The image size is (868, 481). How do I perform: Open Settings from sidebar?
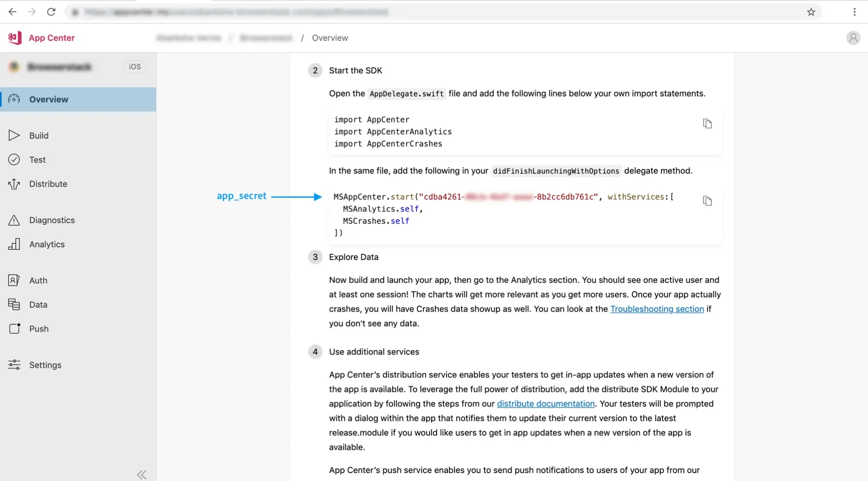click(45, 365)
